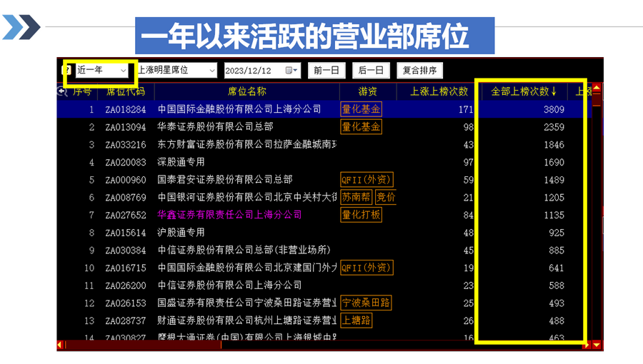Open the 近一年 period dropdown

coord(101,71)
